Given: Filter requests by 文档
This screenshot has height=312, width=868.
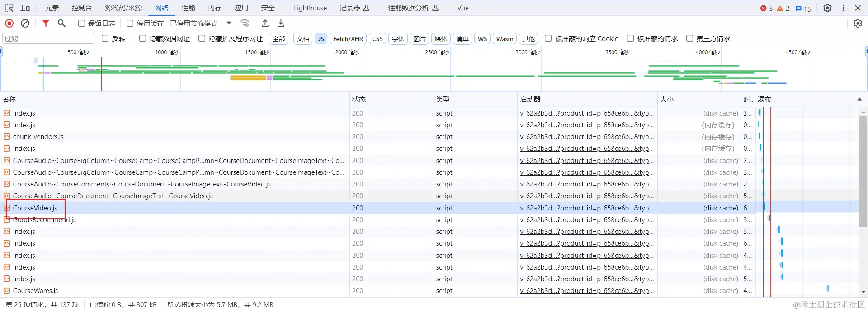Looking at the screenshot, I should point(303,39).
